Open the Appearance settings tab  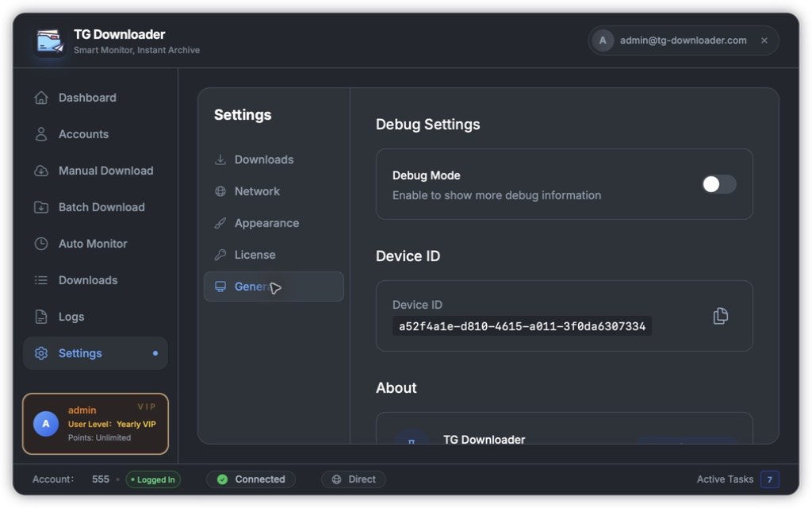click(274, 223)
